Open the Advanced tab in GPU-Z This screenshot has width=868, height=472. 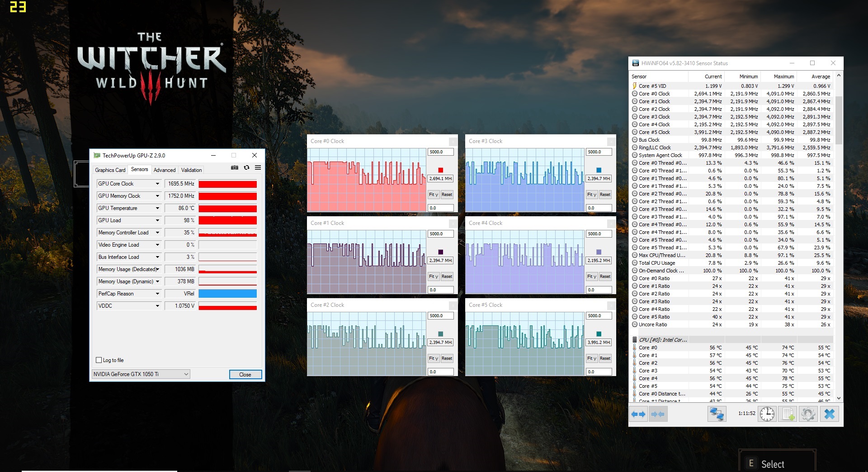point(165,170)
